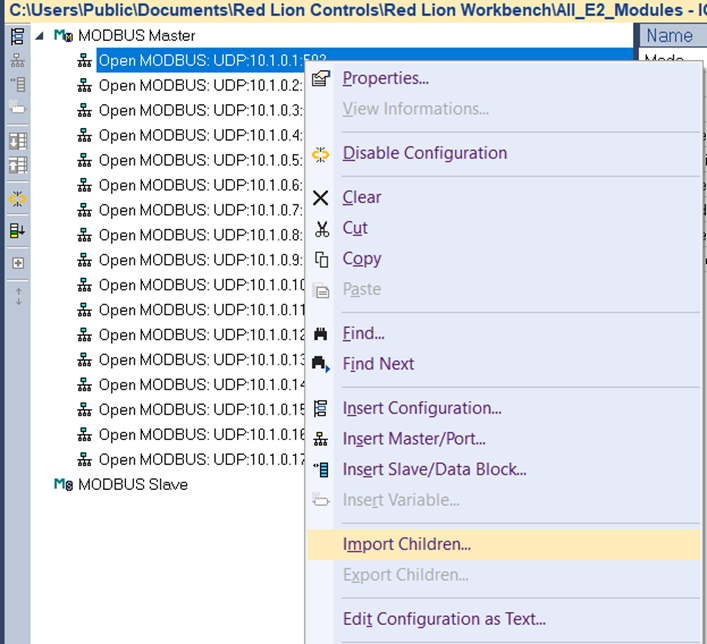
Task: Select Open MODBUS UDP:10.1.0.5 entry
Action: coord(201,160)
